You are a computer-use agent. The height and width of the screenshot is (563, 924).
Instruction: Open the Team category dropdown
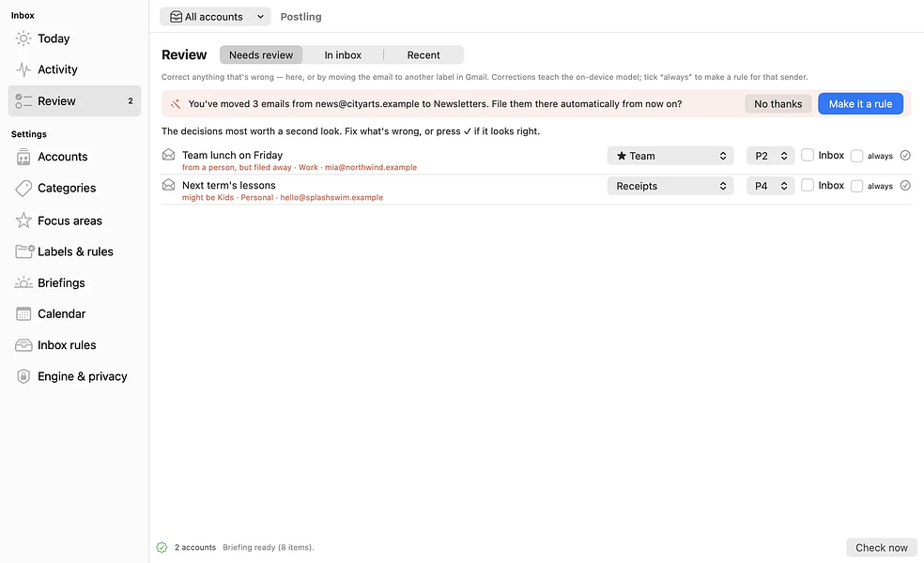coord(670,156)
